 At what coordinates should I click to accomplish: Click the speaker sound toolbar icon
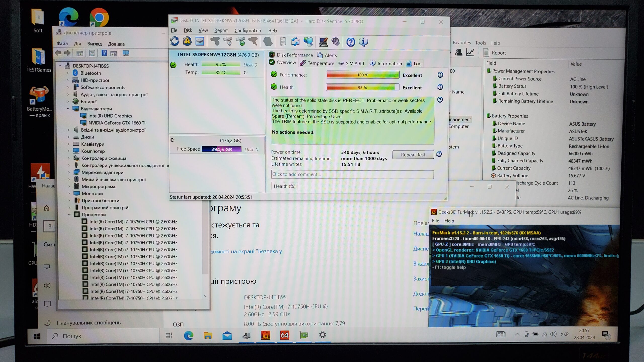336,42
